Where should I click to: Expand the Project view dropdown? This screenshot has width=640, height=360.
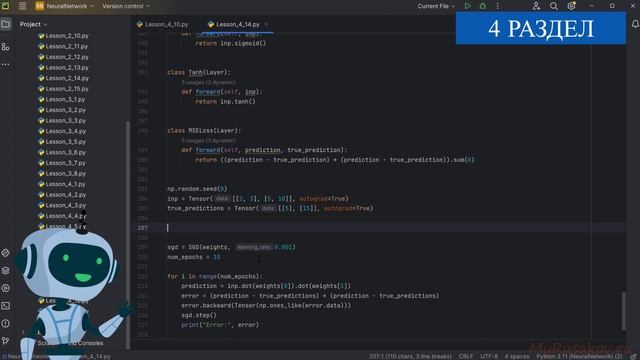(33, 24)
